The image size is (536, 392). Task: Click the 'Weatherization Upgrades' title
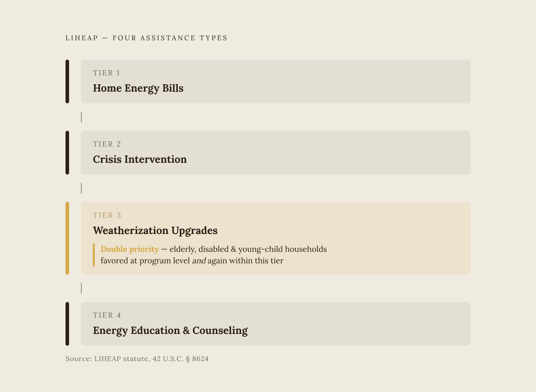tap(155, 231)
